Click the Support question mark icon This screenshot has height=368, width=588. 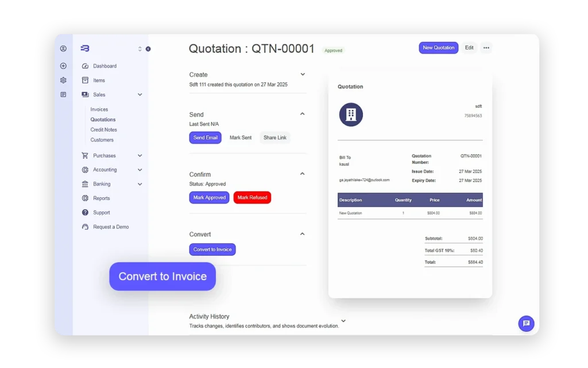click(x=85, y=213)
